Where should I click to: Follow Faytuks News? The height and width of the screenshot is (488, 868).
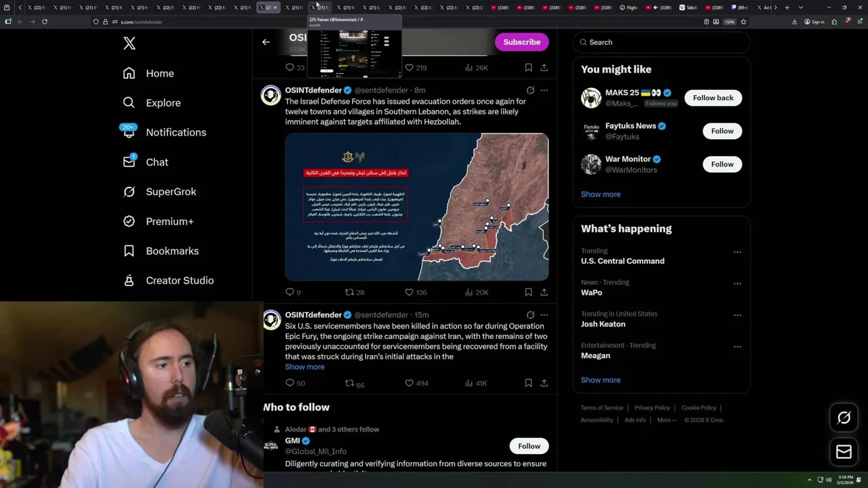coord(722,131)
